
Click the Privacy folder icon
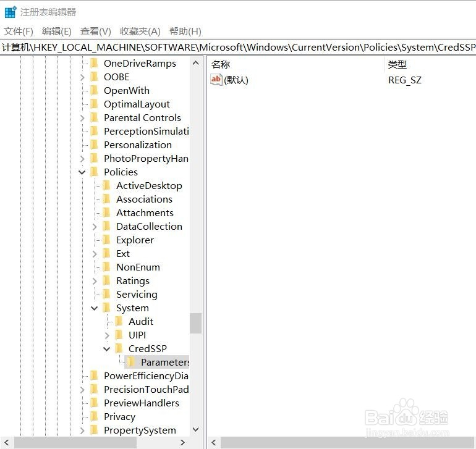pos(95,416)
